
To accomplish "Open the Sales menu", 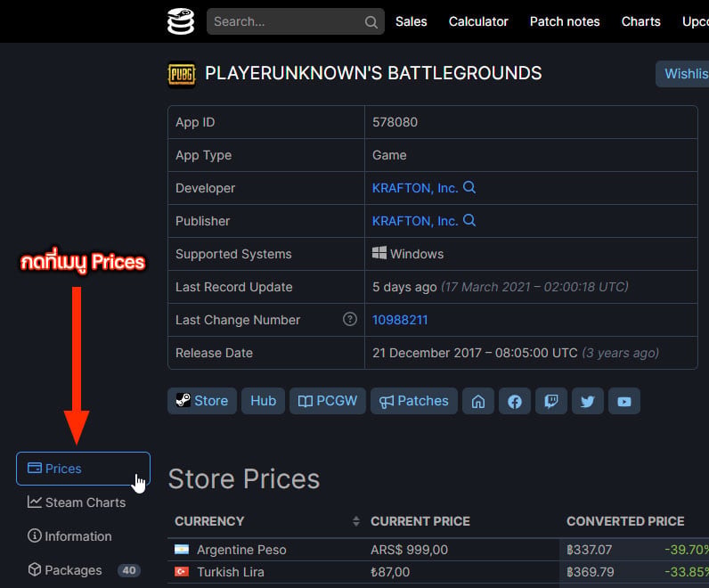I will coord(411,21).
